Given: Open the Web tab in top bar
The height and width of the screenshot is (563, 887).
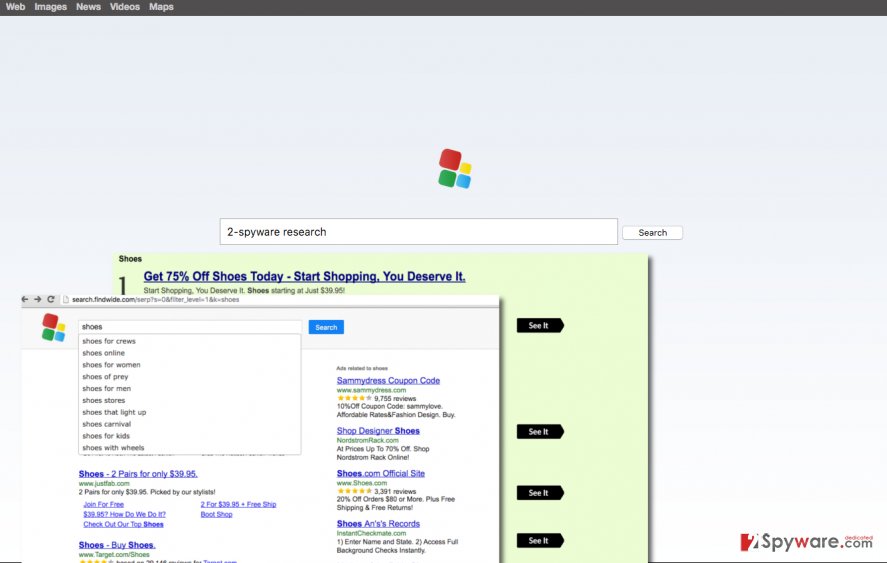Looking at the screenshot, I should (15, 7).
